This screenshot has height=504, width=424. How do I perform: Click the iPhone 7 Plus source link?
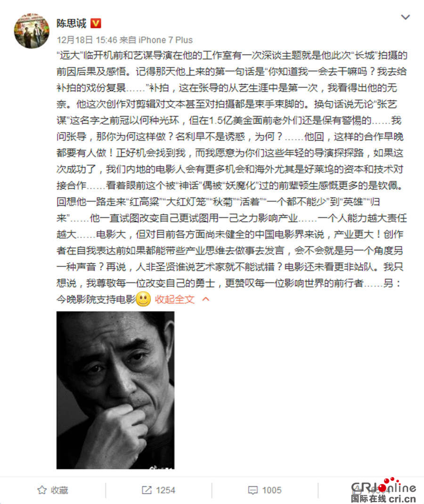point(165,40)
